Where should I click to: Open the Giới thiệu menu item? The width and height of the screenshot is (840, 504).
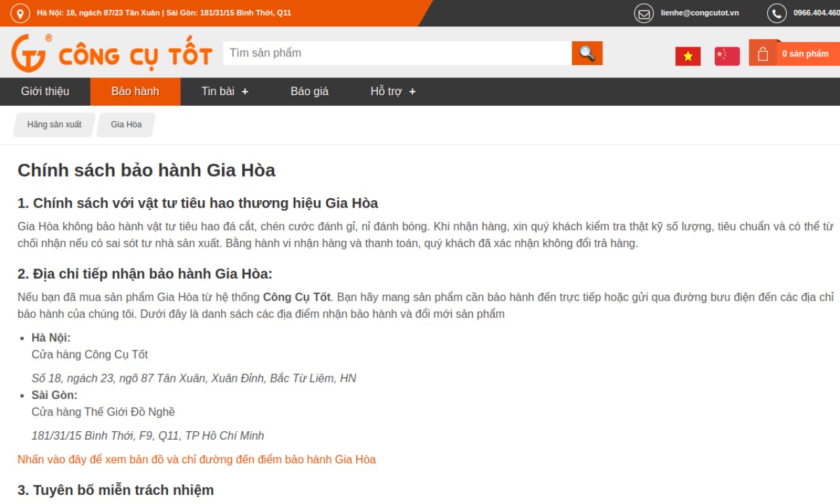coord(45,92)
